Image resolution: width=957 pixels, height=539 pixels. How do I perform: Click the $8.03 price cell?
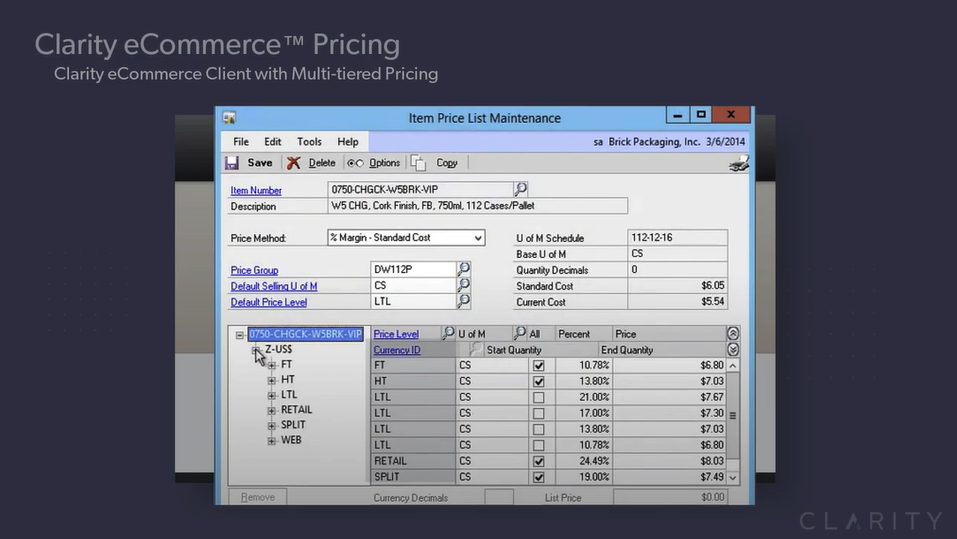pos(668,461)
